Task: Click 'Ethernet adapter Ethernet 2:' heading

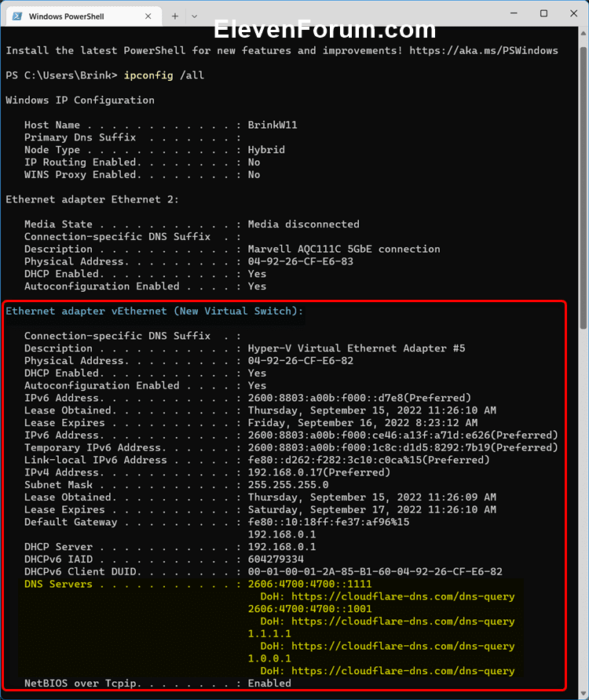Action: click(x=92, y=199)
